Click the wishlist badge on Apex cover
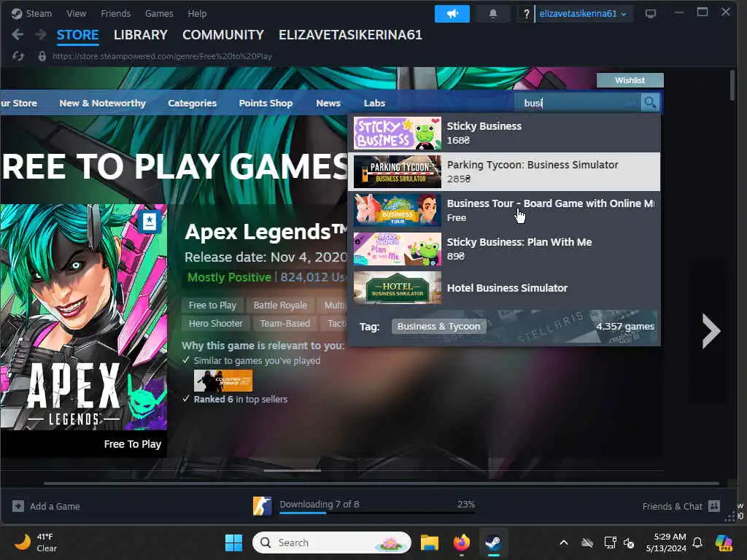747x560 pixels. point(150,222)
